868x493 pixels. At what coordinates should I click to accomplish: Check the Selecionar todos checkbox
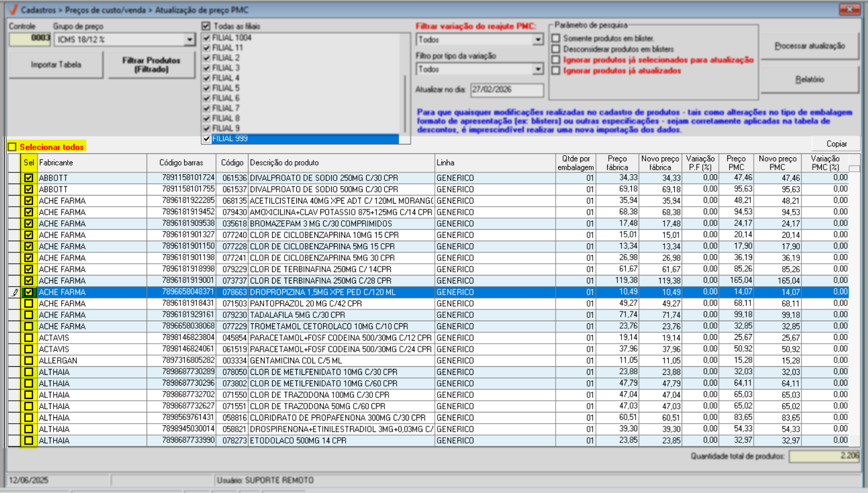point(12,147)
